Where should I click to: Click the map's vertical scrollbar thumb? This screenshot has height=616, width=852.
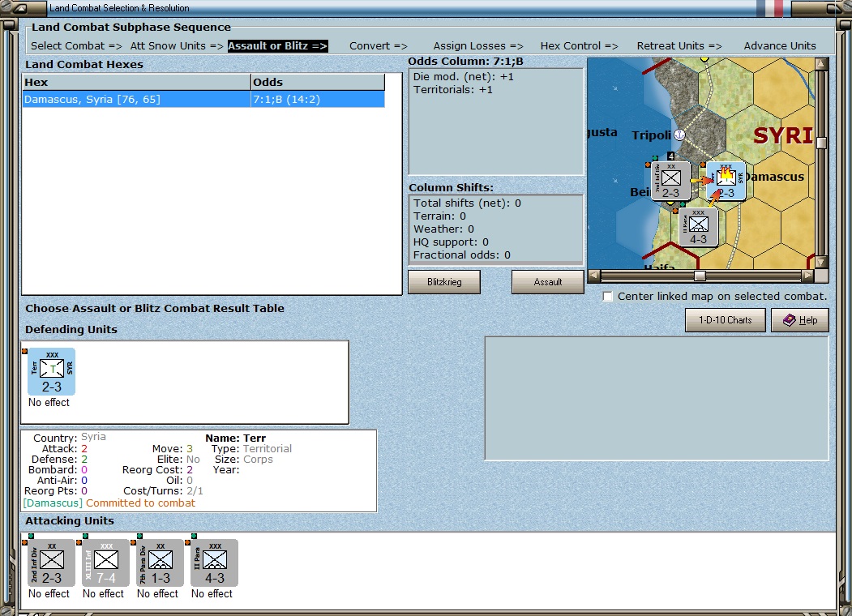tap(821, 143)
